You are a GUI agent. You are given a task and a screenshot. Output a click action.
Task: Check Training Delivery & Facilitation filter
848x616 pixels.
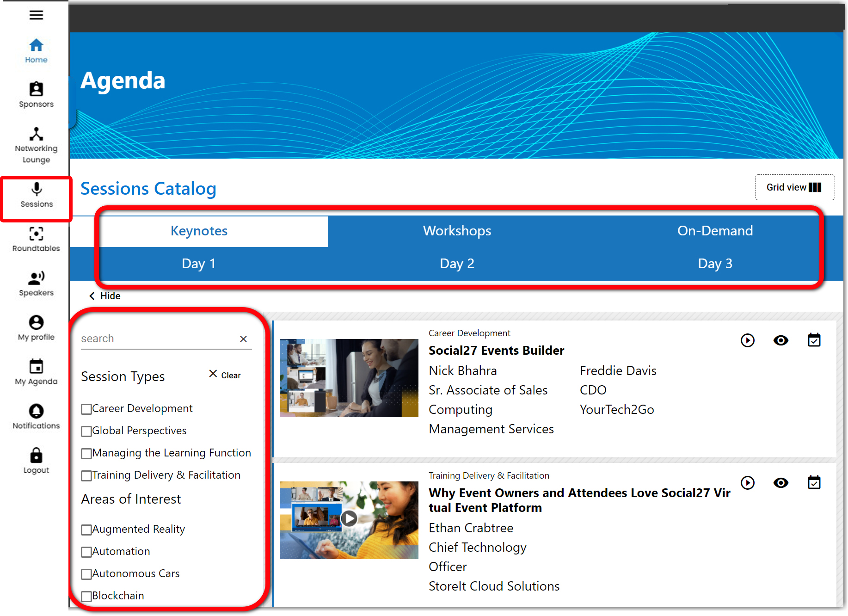tap(86, 476)
